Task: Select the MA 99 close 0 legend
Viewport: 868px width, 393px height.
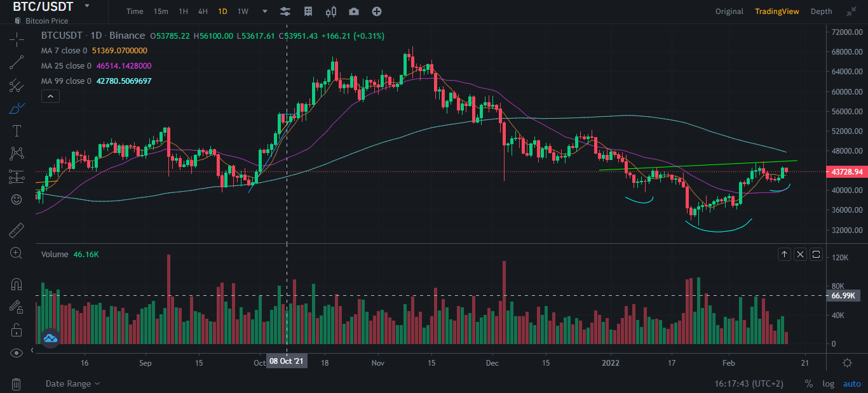Action: [66, 81]
